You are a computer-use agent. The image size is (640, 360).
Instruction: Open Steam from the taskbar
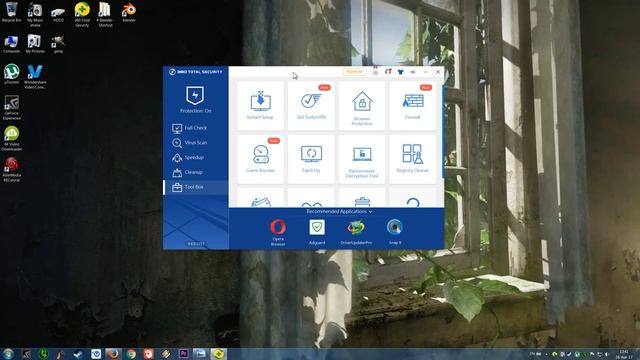pos(78,354)
